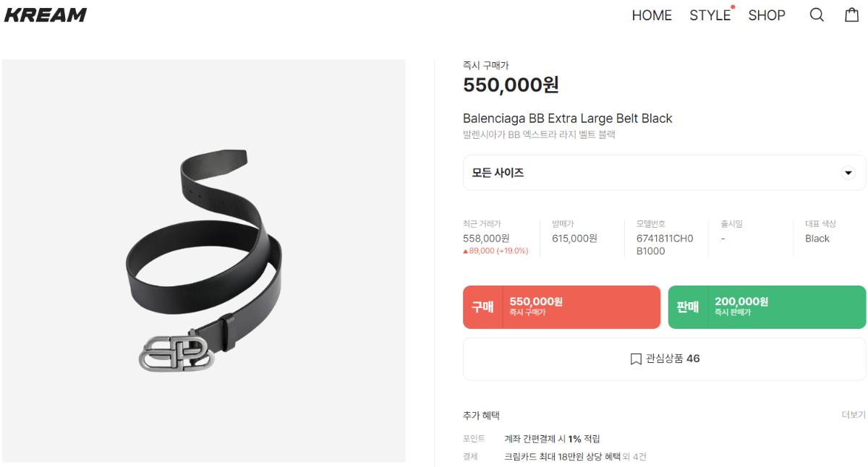
Task: Click the model number 6741811CH0B1000
Action: [x=665, y=245]
